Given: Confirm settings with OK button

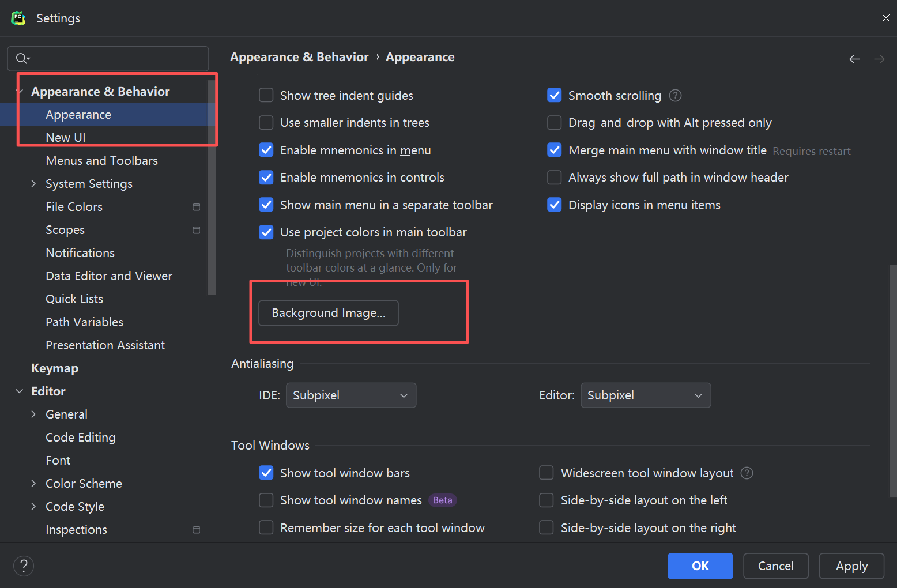Looking at the screenshot, I should click(x=700, y=566).
